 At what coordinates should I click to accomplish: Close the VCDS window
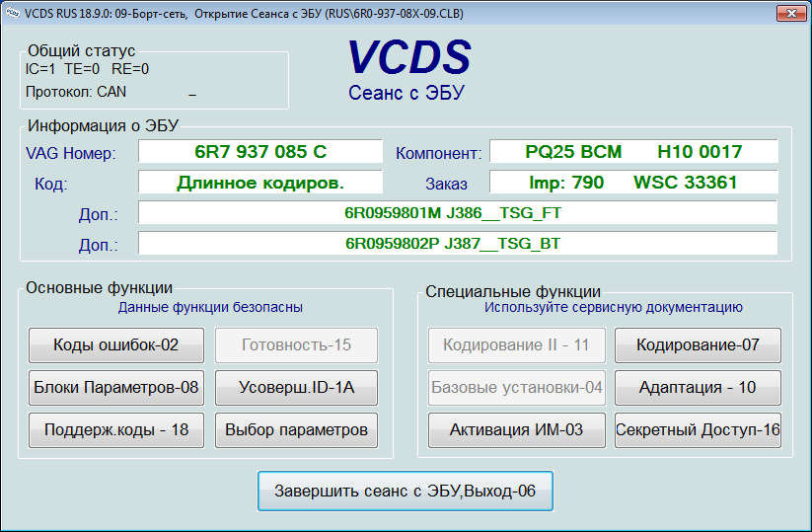[791, 14]
